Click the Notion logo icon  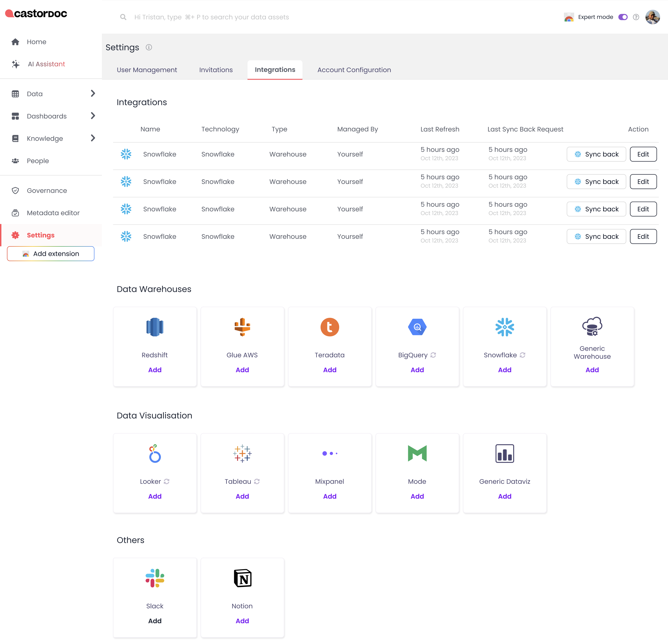pyautogui.click(x=242, y=578)
